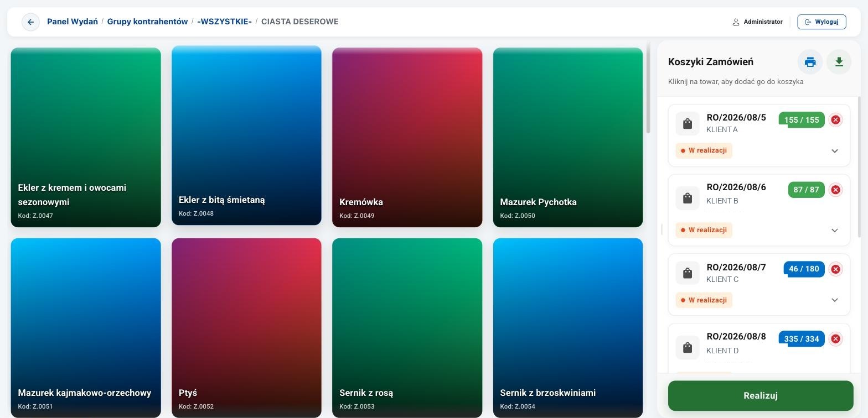868x418 pixels.
Task: Click W realizacji status of KLIENT B
Action: [x=704, y=230]
